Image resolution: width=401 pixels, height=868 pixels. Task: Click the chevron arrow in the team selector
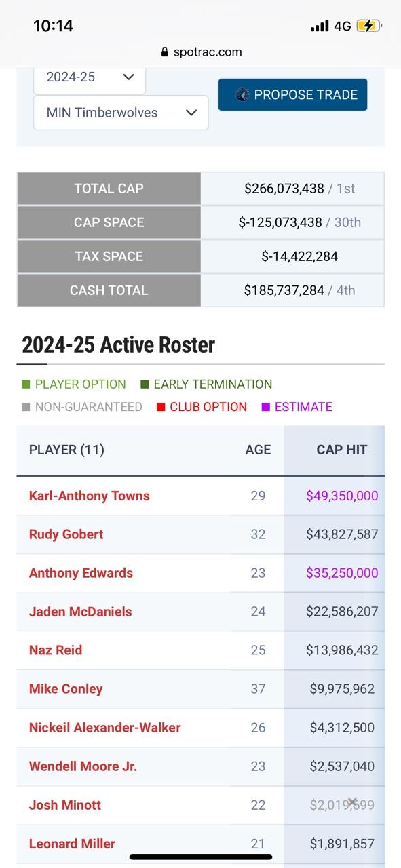click(x=191, y=113)
